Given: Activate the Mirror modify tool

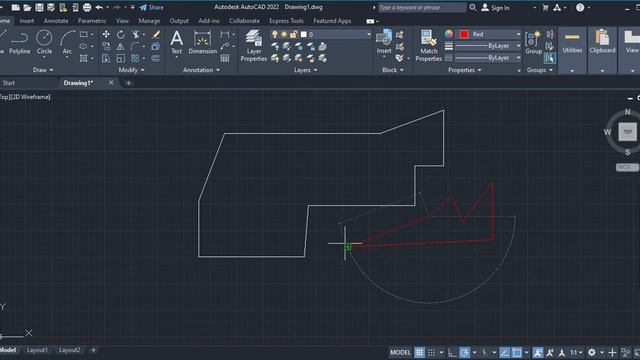Looking at the screenshot, I should (x=121, y=46).
